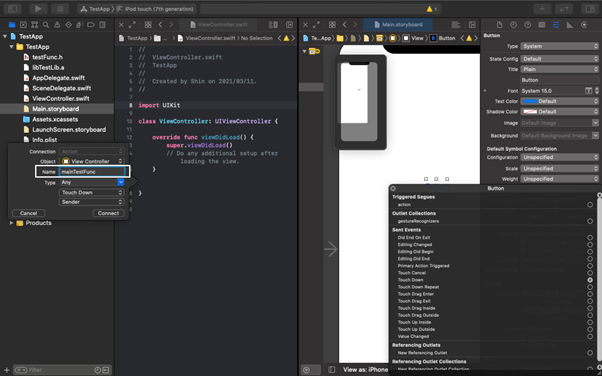Open the symbol Scale dropdown
Viewport: 602px width, 376px height.
pos(559,169)
